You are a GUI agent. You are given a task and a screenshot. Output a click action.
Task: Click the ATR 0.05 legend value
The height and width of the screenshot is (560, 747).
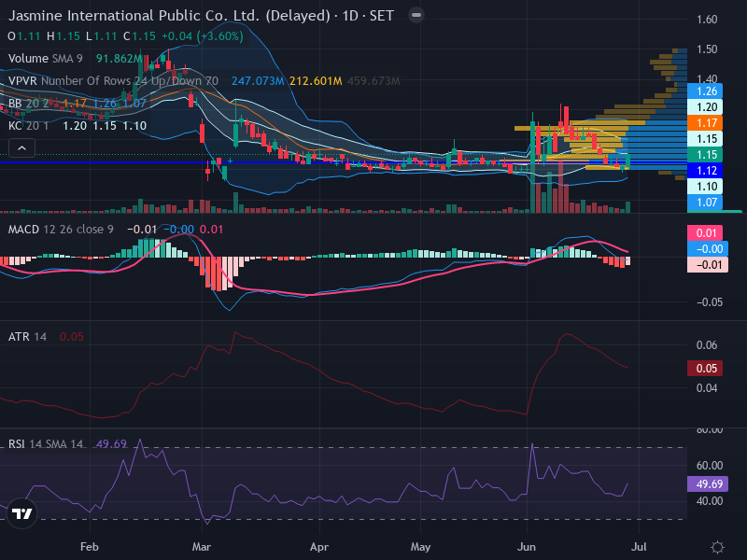point(72,337)
